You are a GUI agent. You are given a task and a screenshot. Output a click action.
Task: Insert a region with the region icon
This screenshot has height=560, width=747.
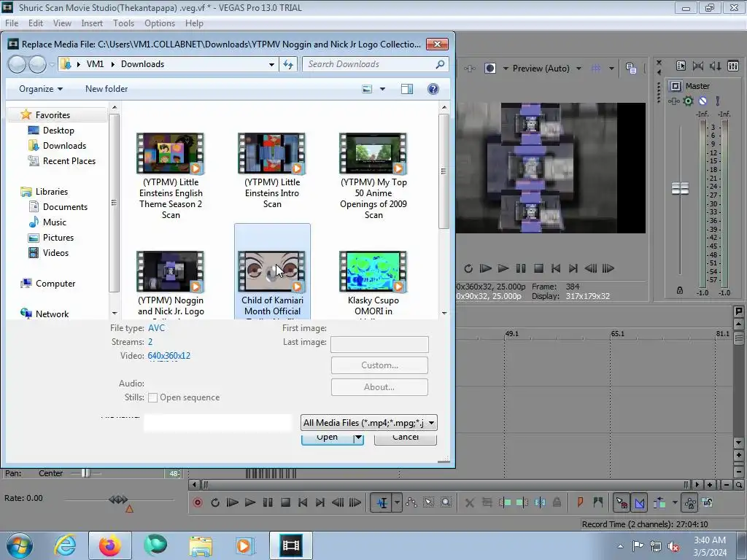598,502
